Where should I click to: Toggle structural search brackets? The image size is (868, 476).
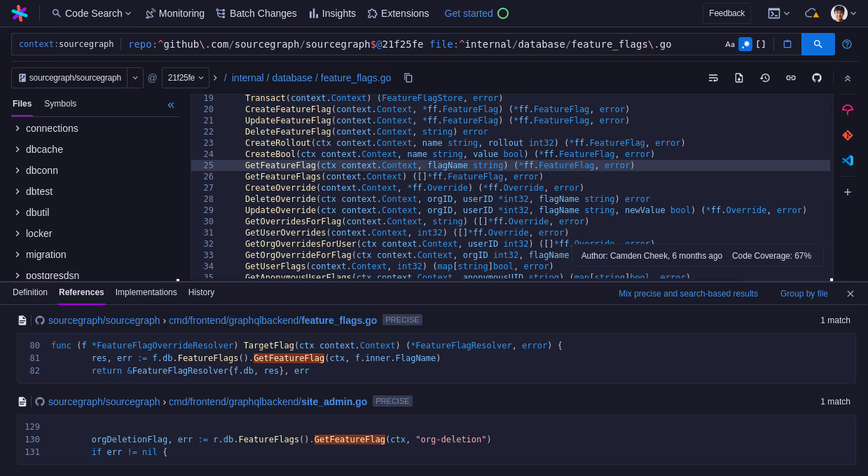pos(761,44)
